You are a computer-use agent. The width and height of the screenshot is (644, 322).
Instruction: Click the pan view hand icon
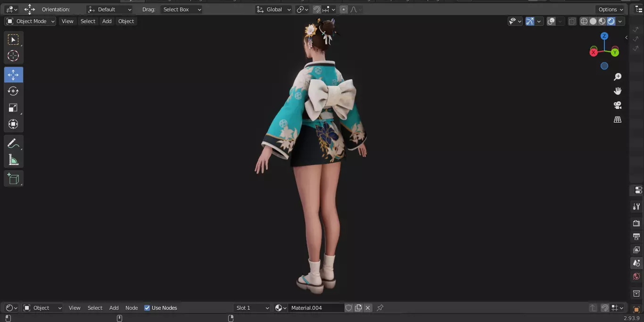(618, 91)
